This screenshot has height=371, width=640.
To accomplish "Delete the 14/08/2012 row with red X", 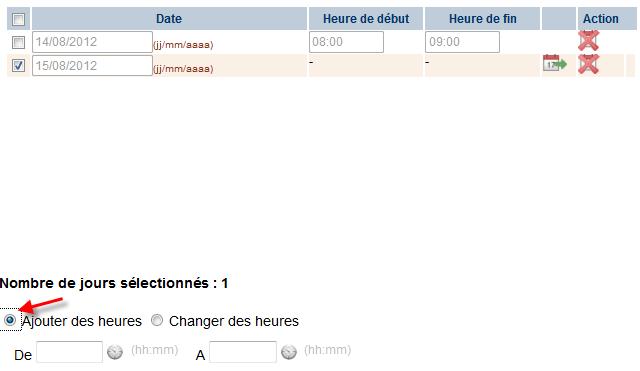I will pos(588,40).
